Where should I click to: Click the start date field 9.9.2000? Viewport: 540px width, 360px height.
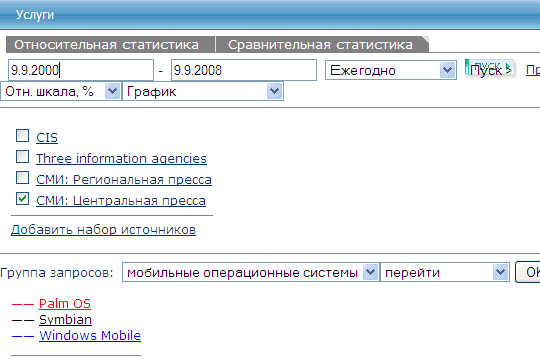pyautogui.click(x=81, y=70)
